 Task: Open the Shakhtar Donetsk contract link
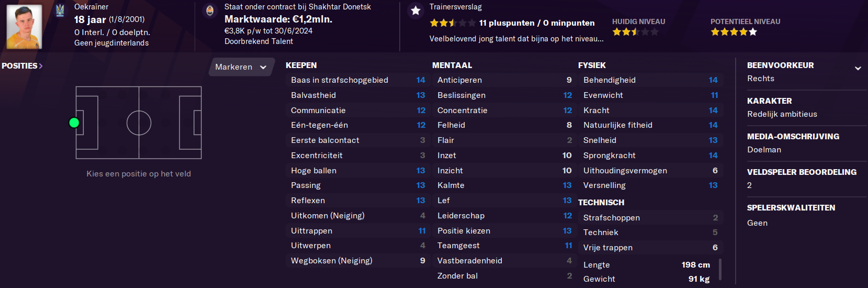[x=298, y=7]
